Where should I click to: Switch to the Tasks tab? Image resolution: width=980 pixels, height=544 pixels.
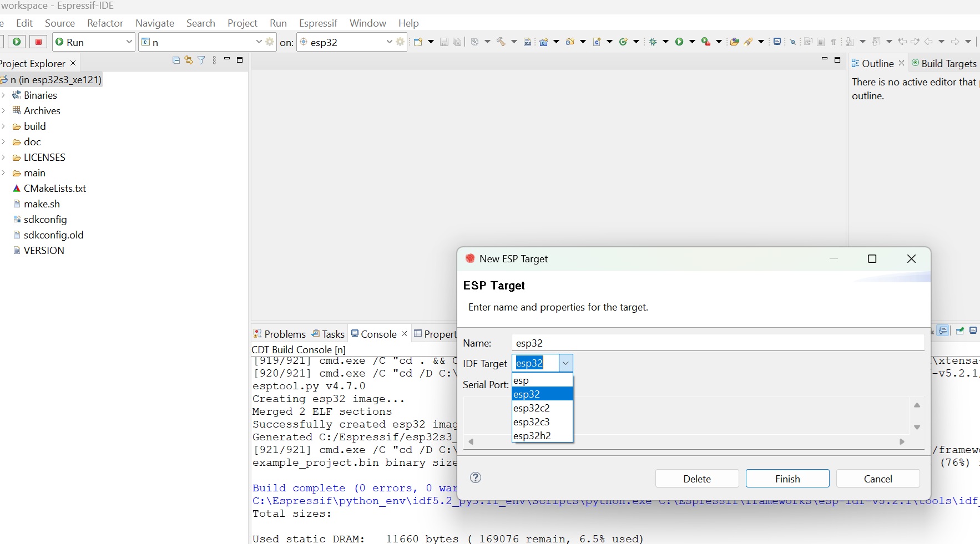pos(328,334)
